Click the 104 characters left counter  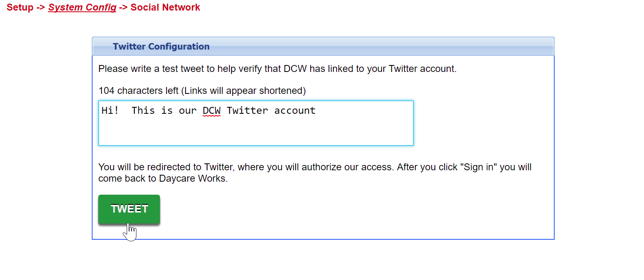(x=138, y=91)
